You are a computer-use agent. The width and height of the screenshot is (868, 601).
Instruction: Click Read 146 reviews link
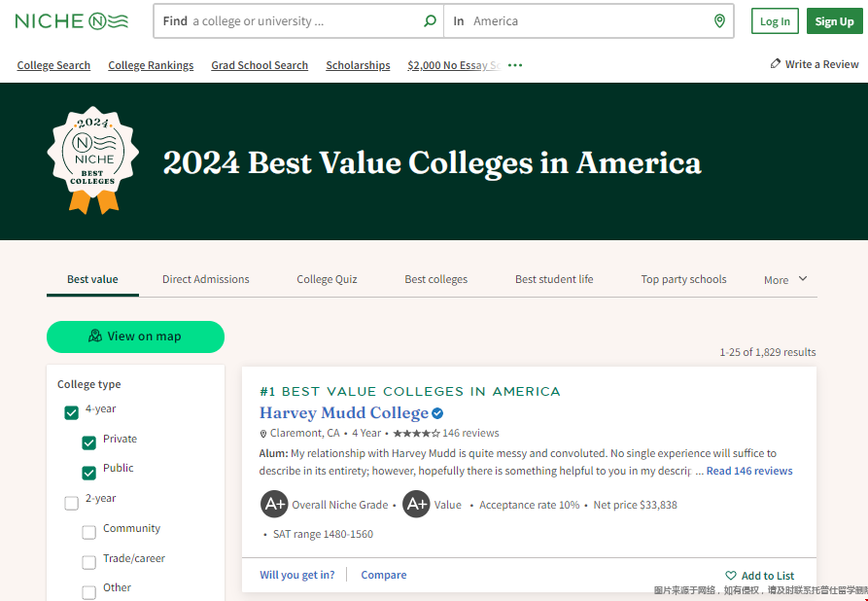(x=749, y=471)
